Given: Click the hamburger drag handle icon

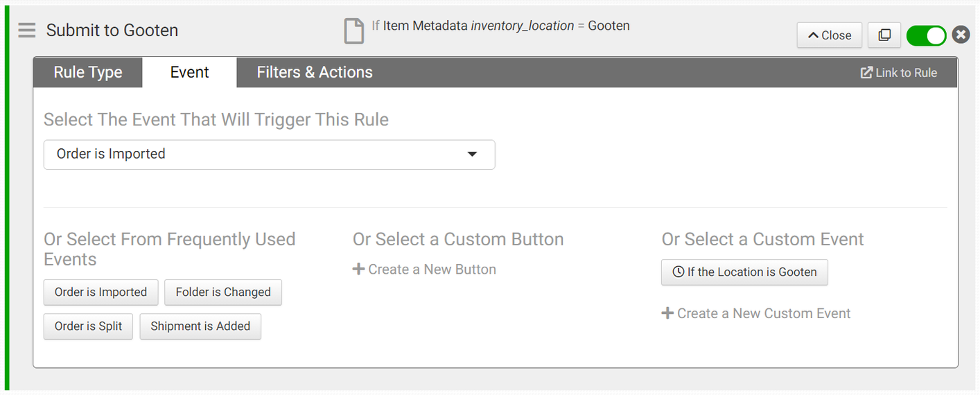Looking at the screenshot, I should [x=26, y=30].
